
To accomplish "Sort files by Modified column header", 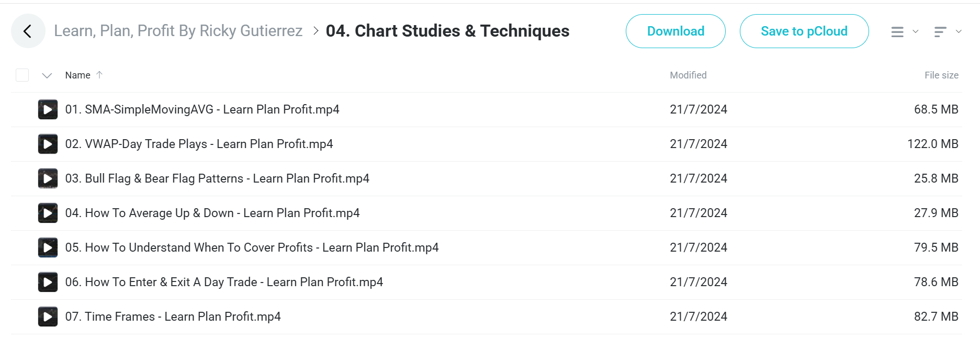I will click(x=688, y=75).
